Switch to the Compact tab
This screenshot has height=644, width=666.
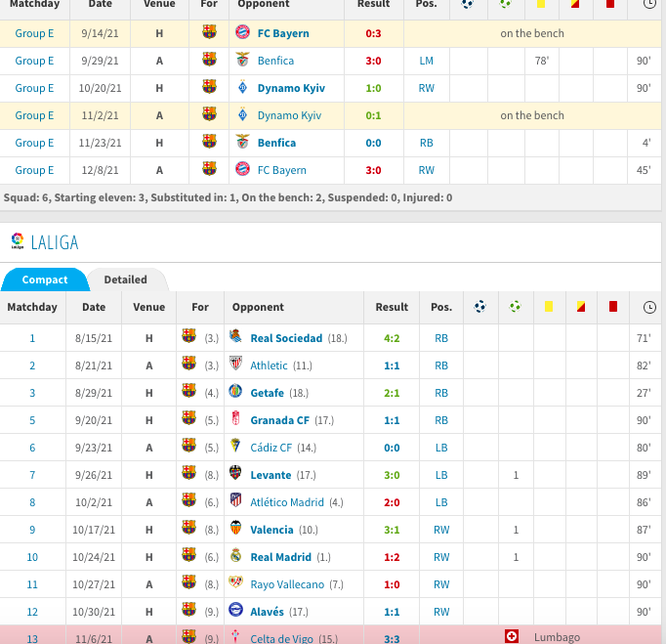(x=45, y=279)
